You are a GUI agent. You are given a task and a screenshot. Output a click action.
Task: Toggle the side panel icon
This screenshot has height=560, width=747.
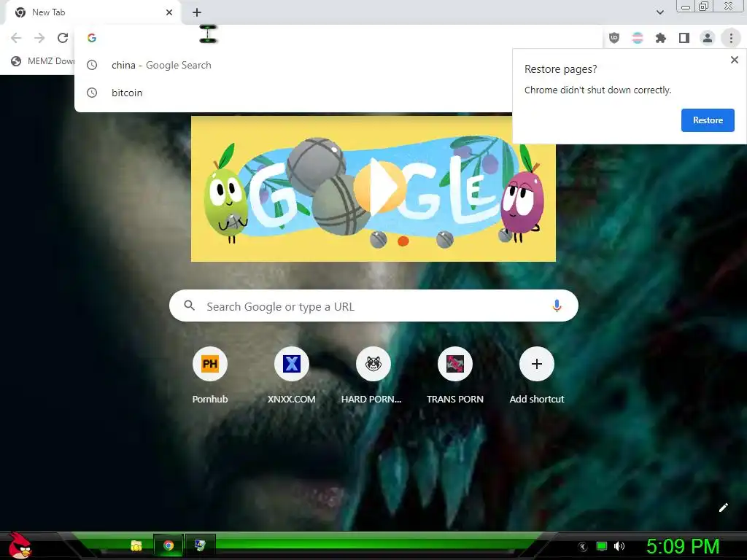[x=684, y=38]
